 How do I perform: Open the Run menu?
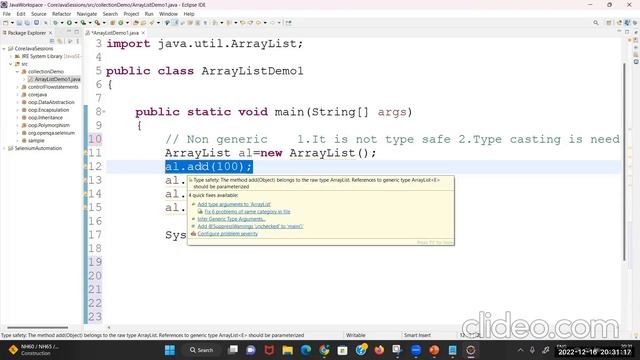[149, 14]
